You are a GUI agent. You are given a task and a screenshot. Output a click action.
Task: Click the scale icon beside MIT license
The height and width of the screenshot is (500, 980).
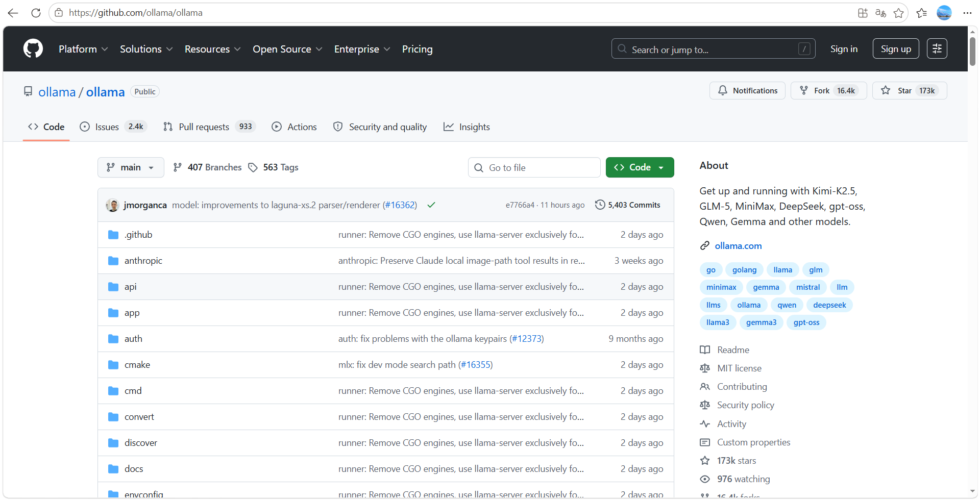point(705,368)
